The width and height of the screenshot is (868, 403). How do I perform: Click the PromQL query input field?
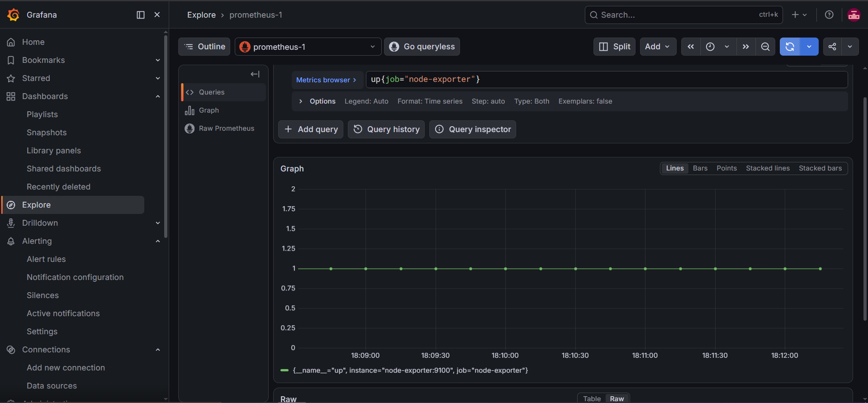pos(607,80)
